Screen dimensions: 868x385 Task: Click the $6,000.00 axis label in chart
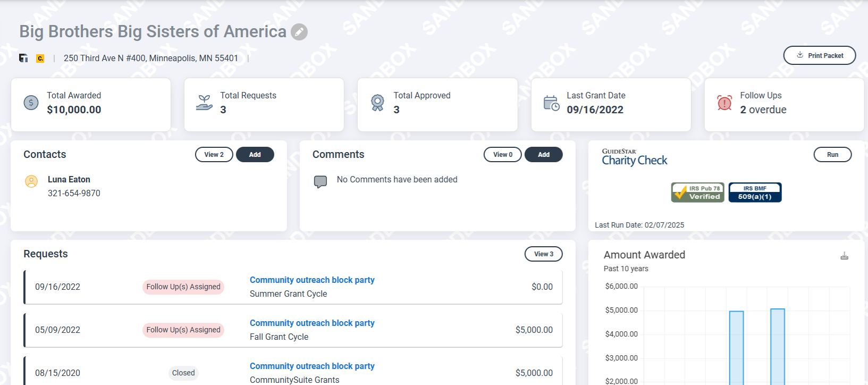pyautogui.click(x=621, y=286)
